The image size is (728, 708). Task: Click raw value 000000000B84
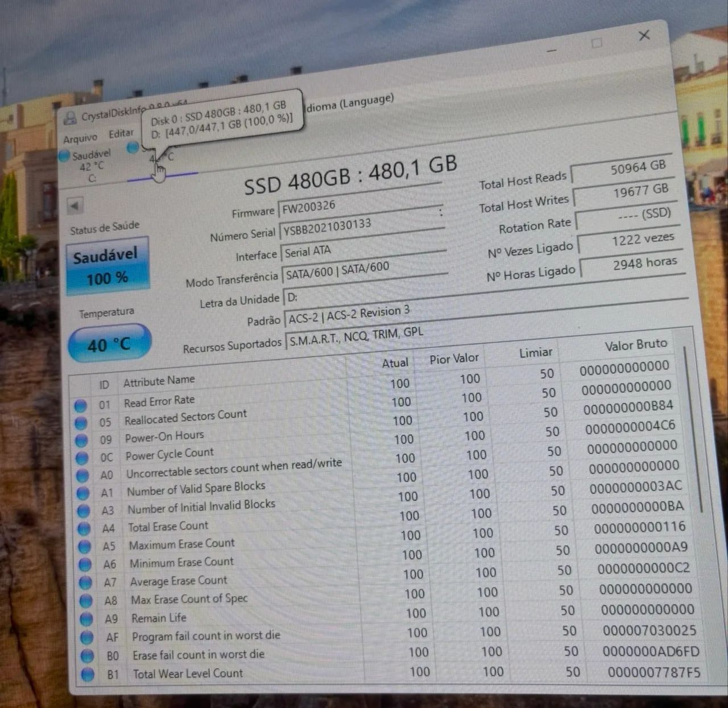click(x=628, y=407)
